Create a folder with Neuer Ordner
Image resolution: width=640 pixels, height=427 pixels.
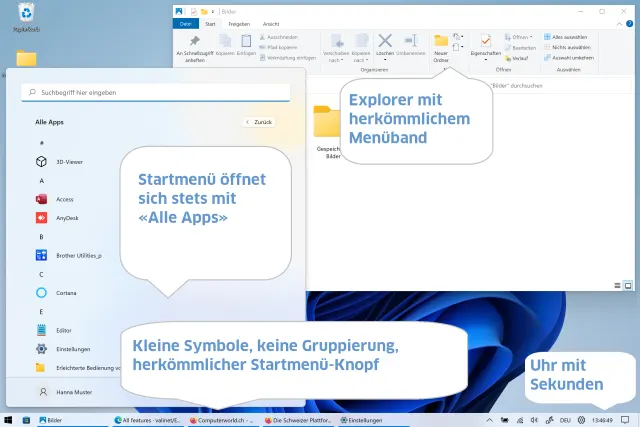pyautogui.click(x=441, y=48)
